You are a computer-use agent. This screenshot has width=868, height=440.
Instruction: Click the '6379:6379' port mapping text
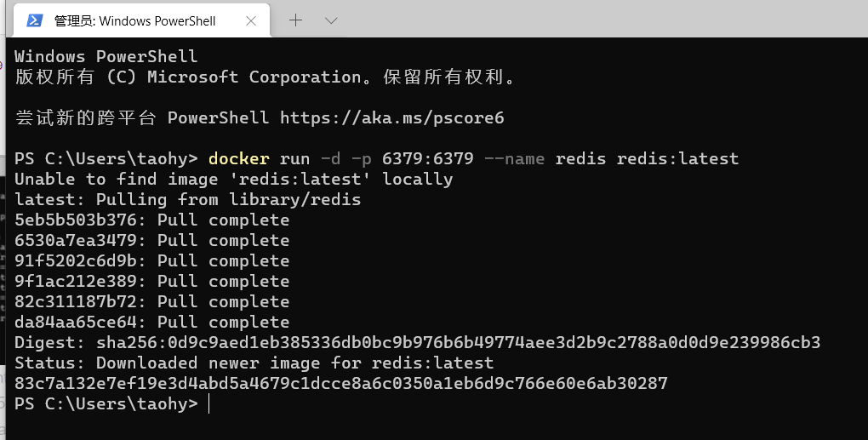427,159
